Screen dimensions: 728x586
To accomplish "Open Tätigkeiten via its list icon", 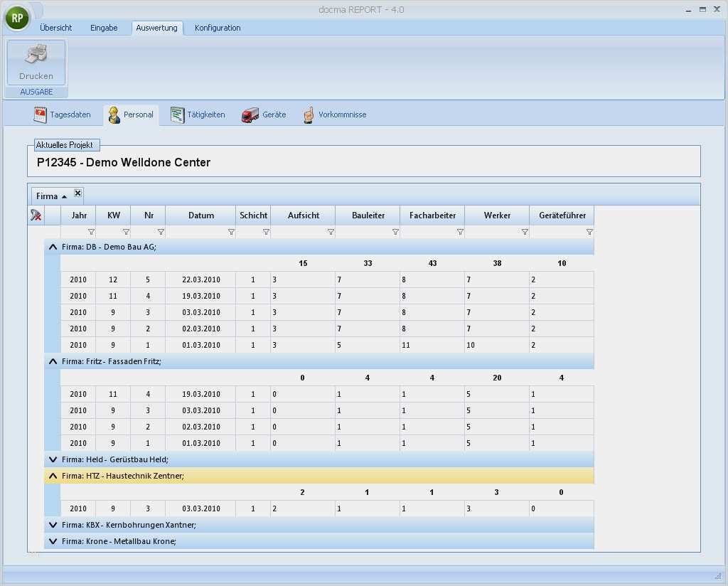I will 177,114.
